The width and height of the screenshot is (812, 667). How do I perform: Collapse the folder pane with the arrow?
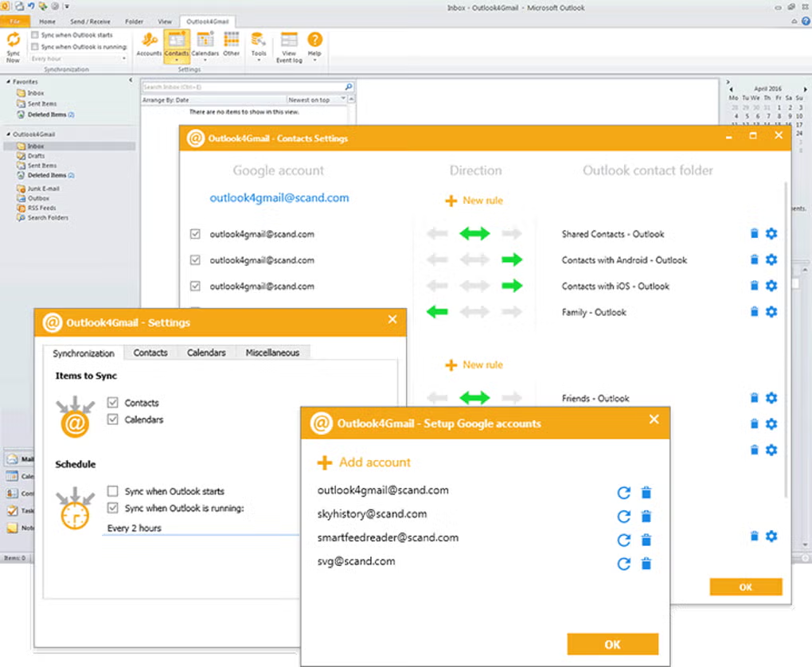[x=131, y=80]
